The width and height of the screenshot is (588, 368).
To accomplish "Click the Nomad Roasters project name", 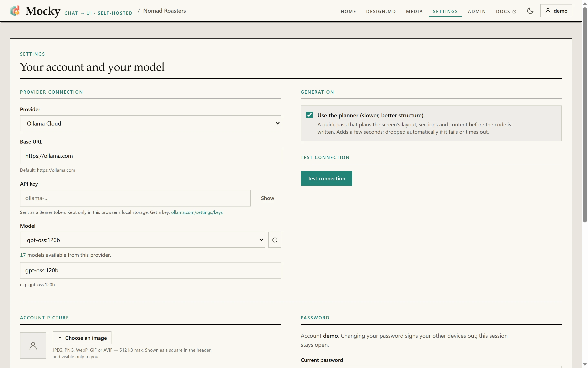I will pyautogui.click(x=165, y=11).
